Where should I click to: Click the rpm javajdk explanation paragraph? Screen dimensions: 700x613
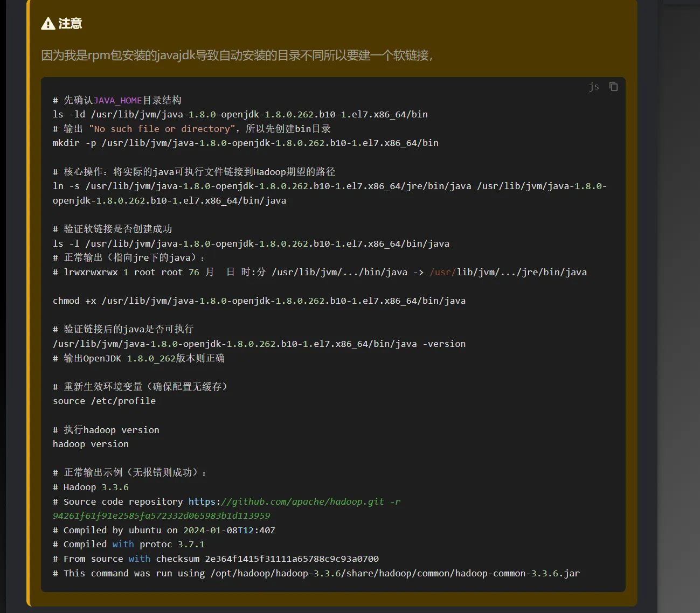pyautogui.click(x=237, y=55)
